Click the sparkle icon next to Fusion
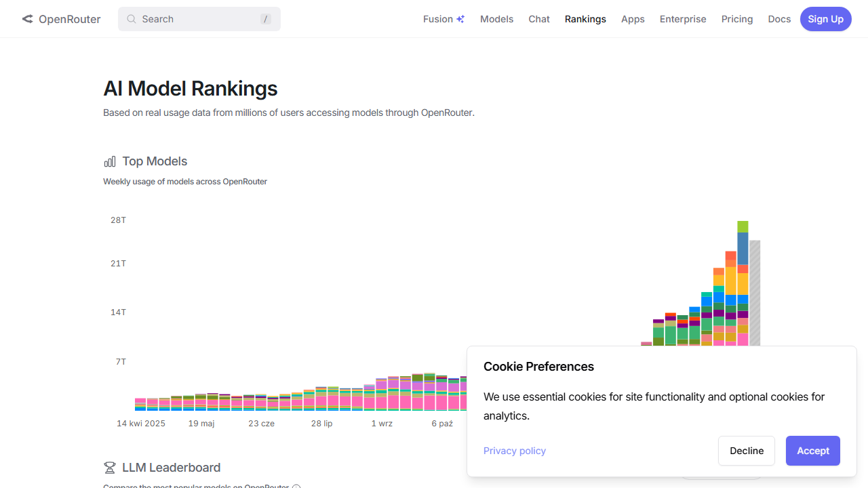This screenshot has width=868, height=488. [461, 18]
